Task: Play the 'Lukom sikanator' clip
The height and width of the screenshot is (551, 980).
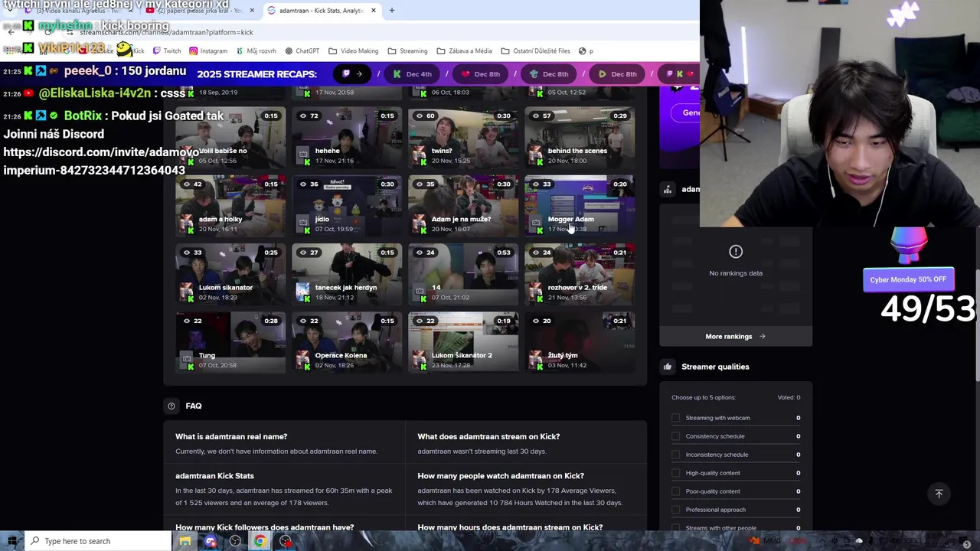Action: [x=230, y=275]
